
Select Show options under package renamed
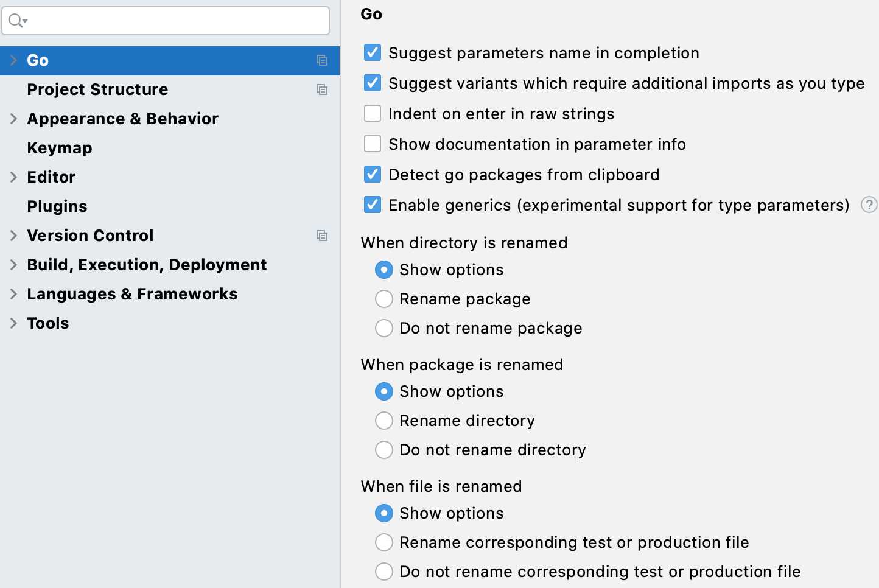(384, 391)
